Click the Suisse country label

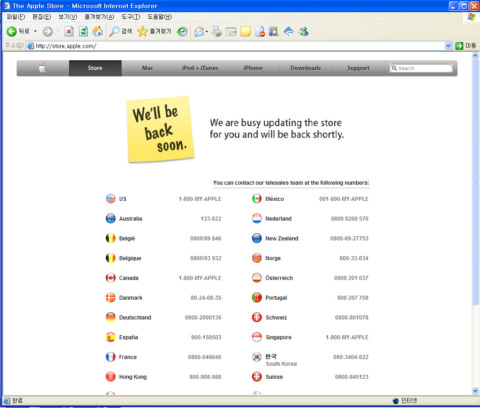tap(274, 377)
